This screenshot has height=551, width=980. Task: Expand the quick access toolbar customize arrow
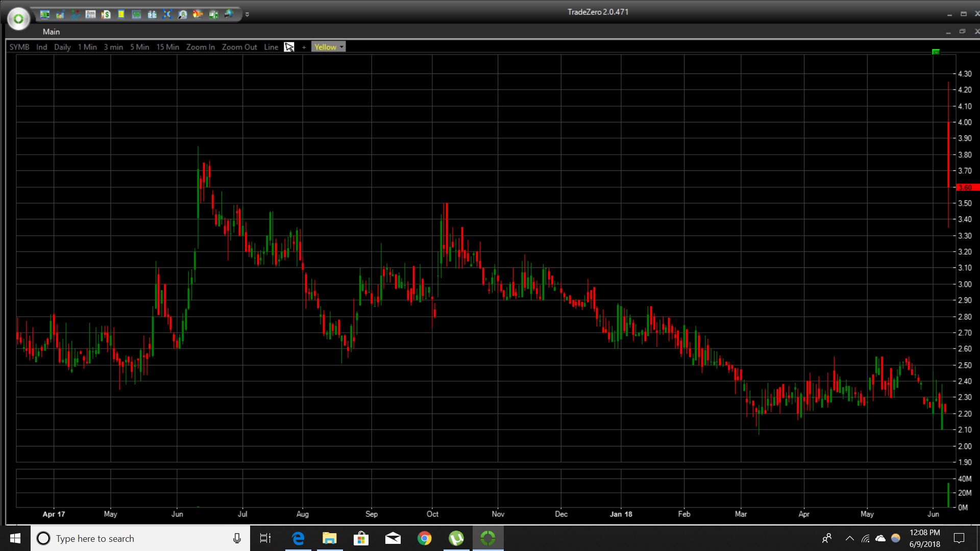247,14
